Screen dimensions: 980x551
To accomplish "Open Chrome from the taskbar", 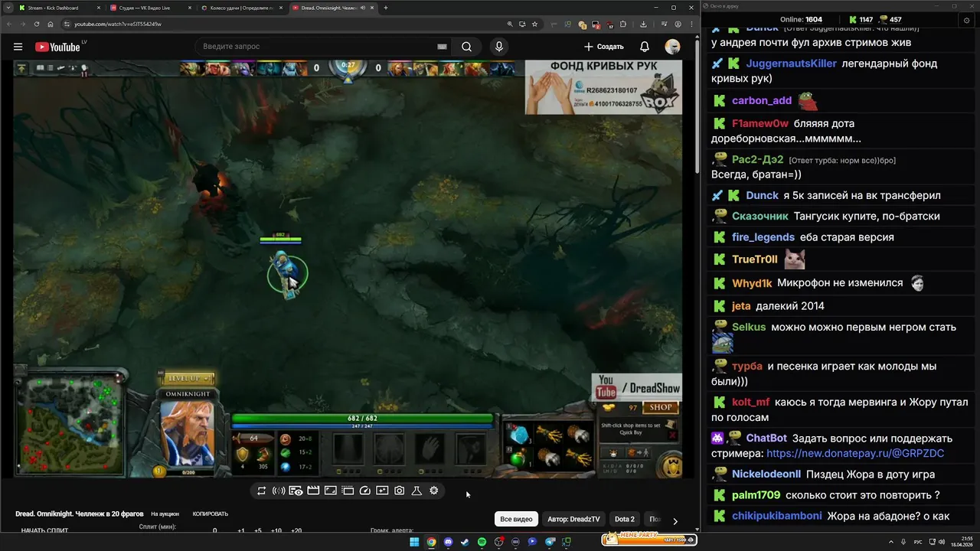I will pos(432,542).
